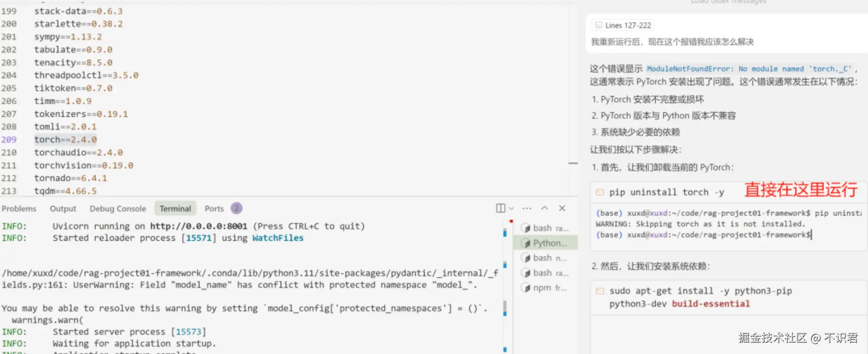Click the chat terminal output prompt line
The image size is (868, 354).
703,235
